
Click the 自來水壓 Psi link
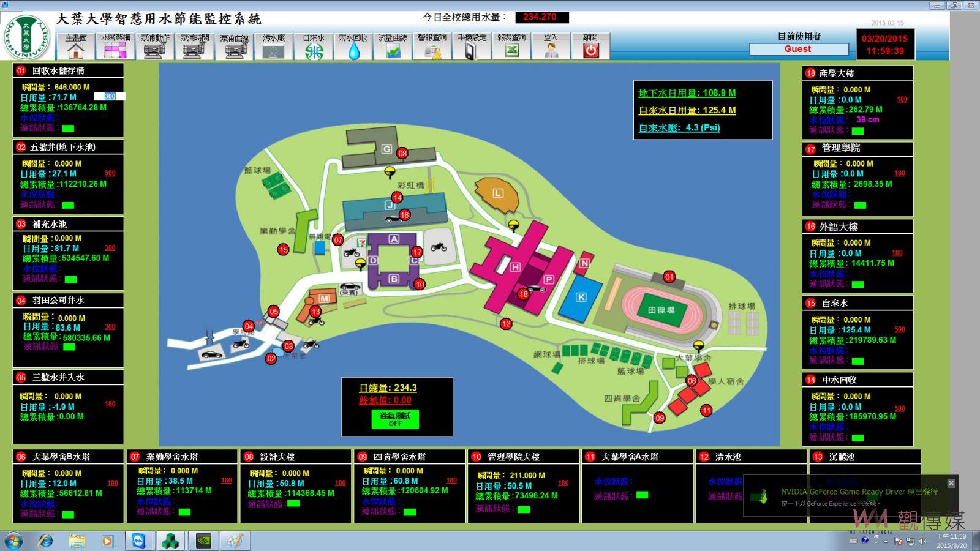point(679,127)
